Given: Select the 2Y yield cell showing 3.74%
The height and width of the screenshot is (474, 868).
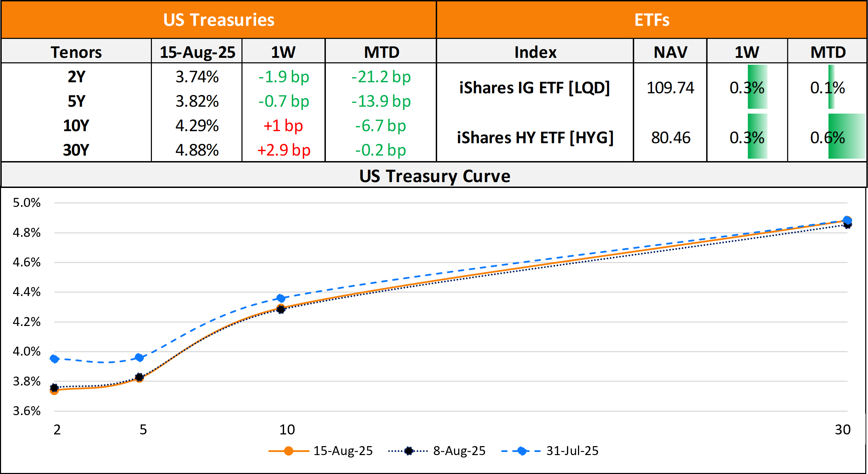Looking at the screenshot, I should 197,76.
